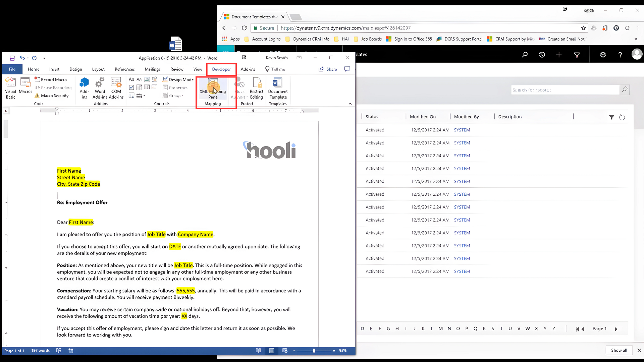Insert Combo Box content control
The image size is (644, 362).
click(x=139, y=87)
